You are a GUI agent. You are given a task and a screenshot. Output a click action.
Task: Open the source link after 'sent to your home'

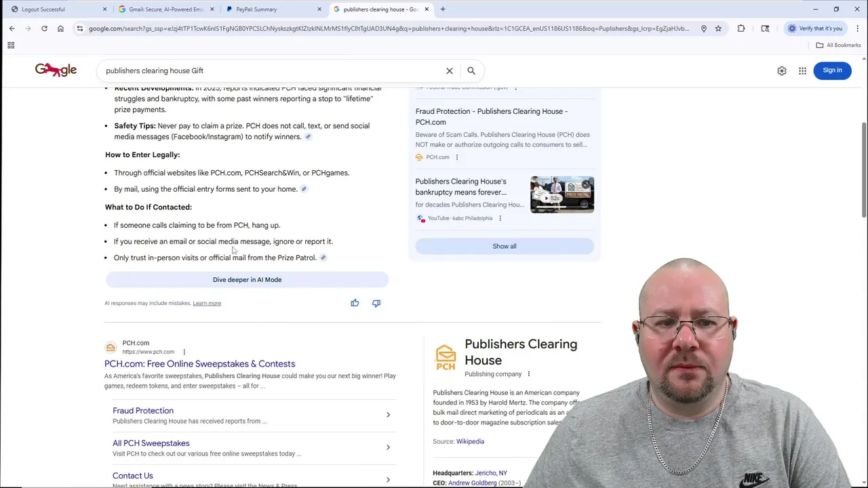point(304,189)
